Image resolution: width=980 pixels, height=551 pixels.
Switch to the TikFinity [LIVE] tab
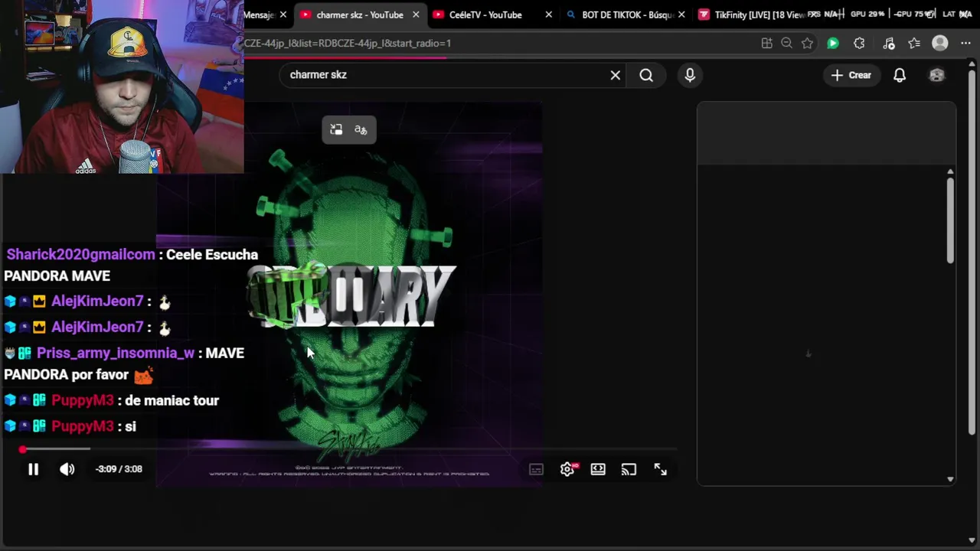[758, 15]
